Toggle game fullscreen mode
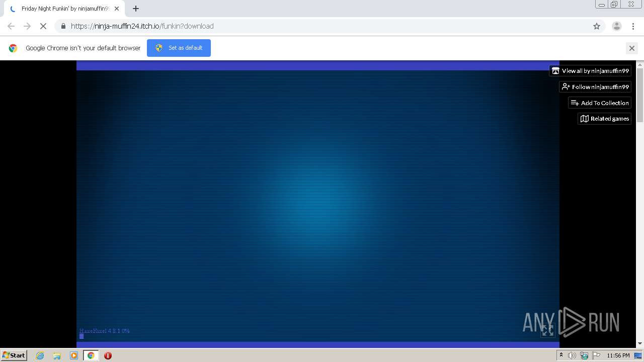Viewport: 644px width, 362px height. point(547,330)
